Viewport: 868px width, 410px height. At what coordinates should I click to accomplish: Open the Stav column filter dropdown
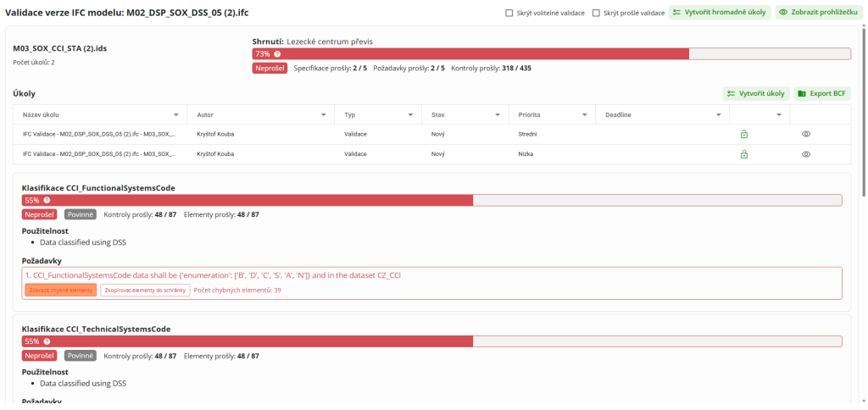tap(497, 114)
